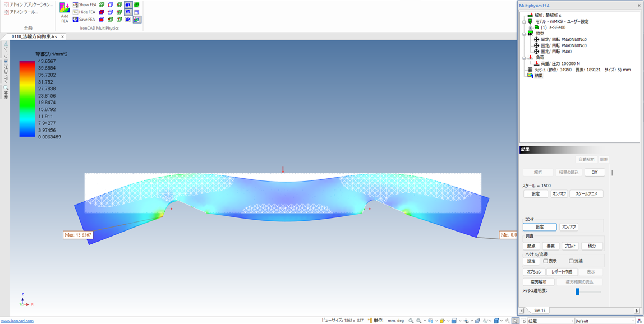This screenshot has height=324, width=644.
Task: Enable the 表示 vector display checkbox
Action: (545, 261)
